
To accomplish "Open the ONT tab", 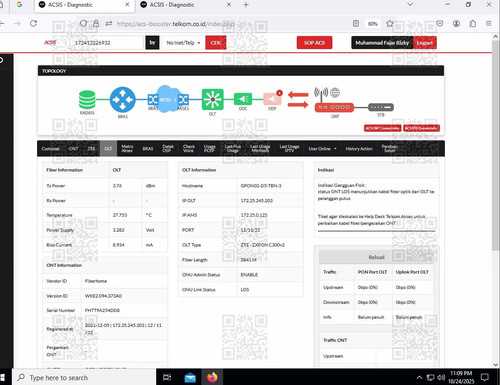I will [x=74, y=149].
